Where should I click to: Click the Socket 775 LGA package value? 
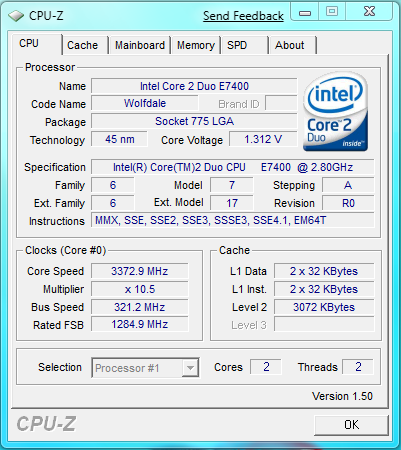click(x=194, y=121)
